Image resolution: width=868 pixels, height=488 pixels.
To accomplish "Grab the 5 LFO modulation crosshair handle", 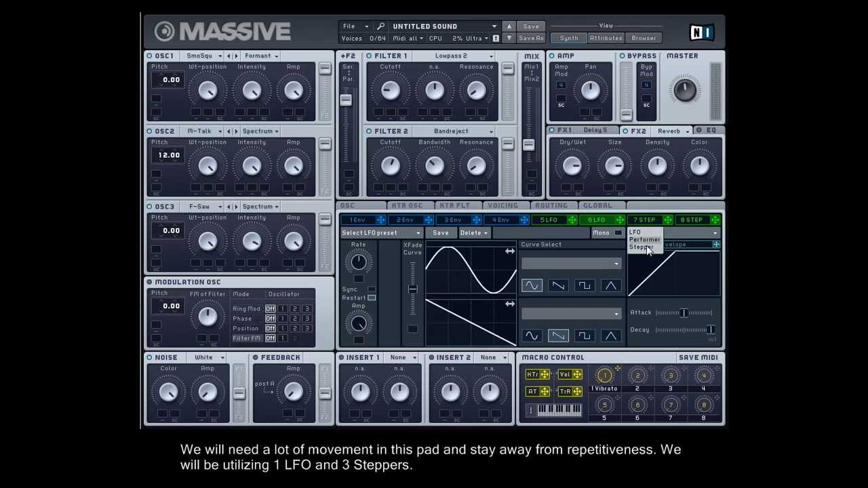I will 572,220.
